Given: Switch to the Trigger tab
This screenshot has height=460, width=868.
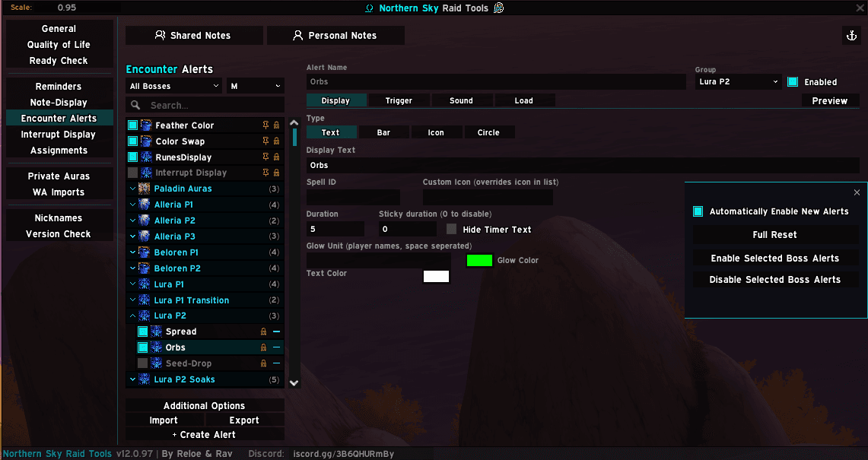Looking at the screenshot, I should click(x=399, y=101).
